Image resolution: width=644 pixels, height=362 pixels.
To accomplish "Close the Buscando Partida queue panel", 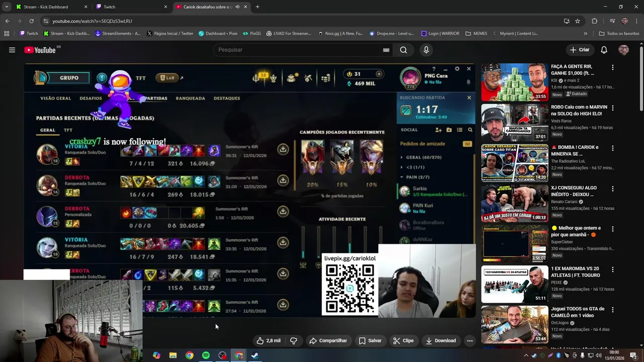I will [469, 98].
